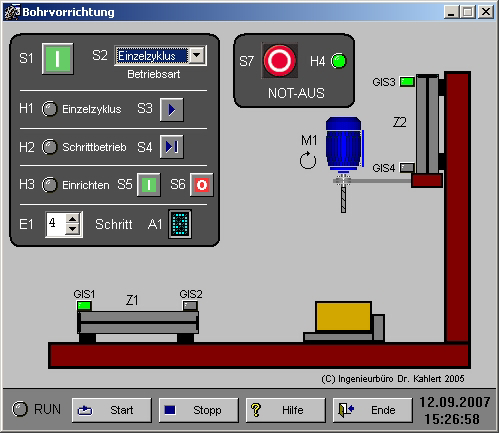Toggle the GIS2 limit switch indicator

(x=190, y=305)
